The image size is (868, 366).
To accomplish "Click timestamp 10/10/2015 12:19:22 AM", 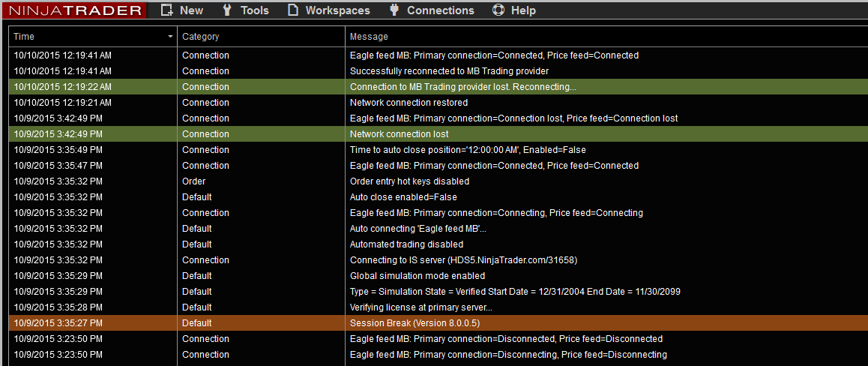I will (x=62, y=87).
